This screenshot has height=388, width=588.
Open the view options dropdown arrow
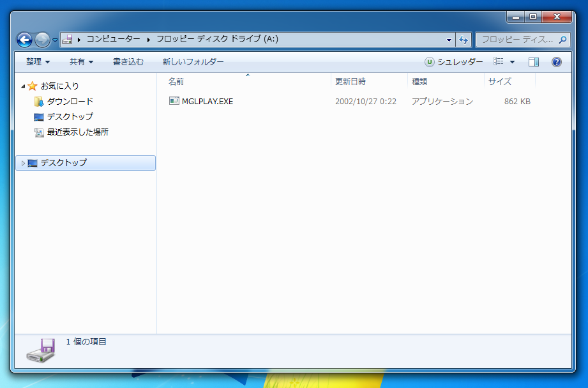(x=512, y=61)
